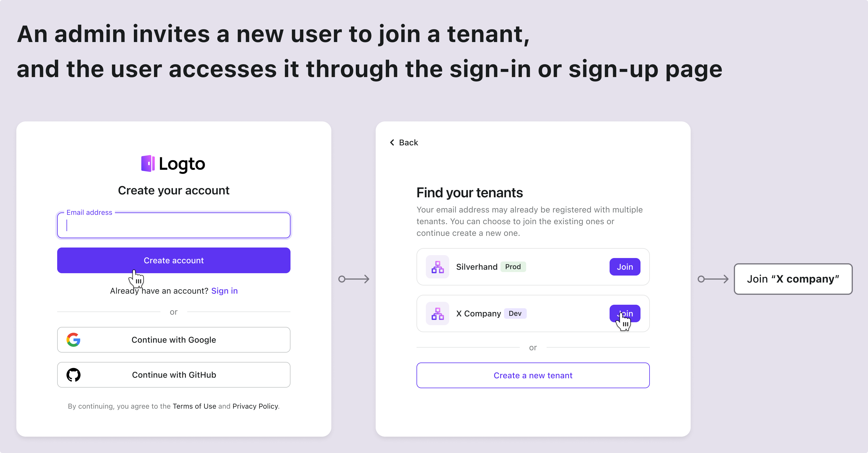Click the Silverhand tenant organization icon
The height and width of the screenshot is (453, 868).
(437, 266)
